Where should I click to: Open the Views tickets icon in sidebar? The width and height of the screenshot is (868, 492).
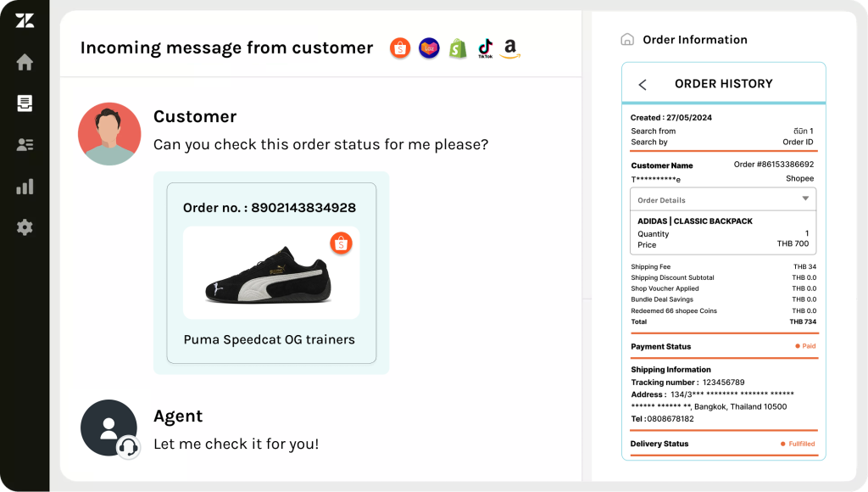click(x=25, y=103)
